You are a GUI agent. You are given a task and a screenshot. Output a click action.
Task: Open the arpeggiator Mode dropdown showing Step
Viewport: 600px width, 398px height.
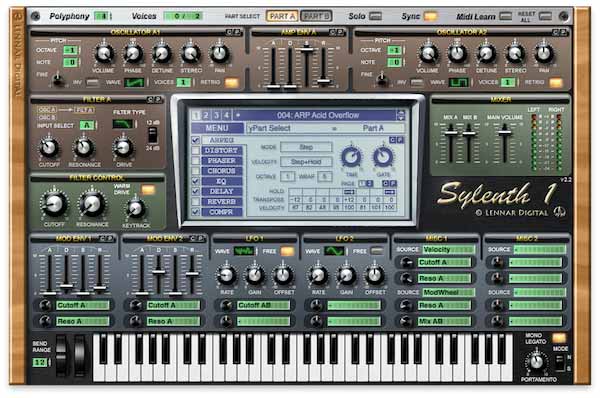(306, 147)
